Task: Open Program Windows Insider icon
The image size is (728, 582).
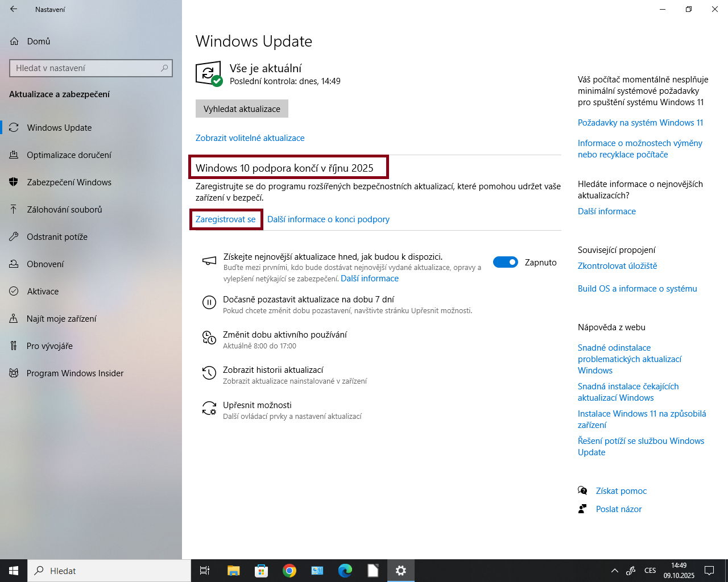Action: [14, 373]
